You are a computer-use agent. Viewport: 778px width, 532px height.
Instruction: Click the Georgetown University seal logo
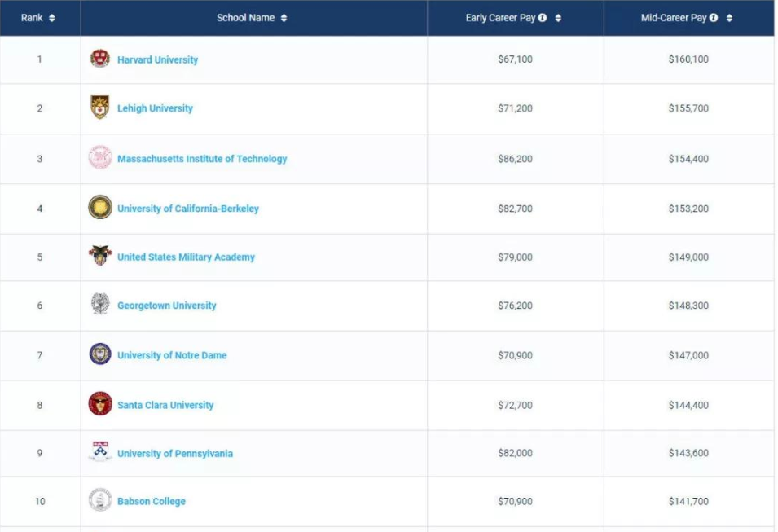99,304
